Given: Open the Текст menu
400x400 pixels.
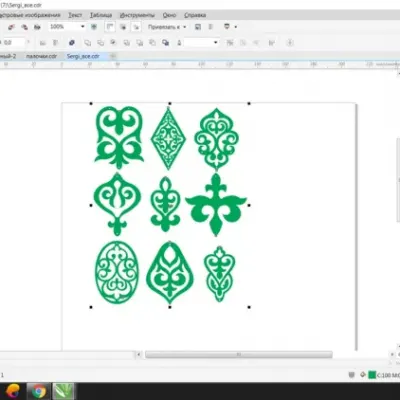Looking at the screenshot, I should tap(75, 15).
